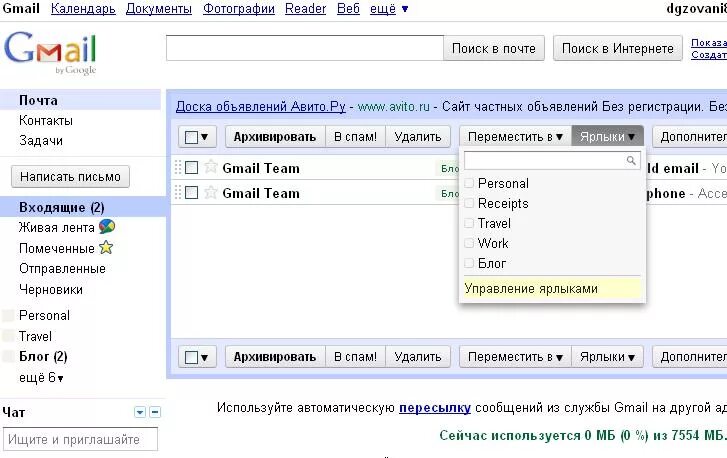Open Входящие (2) folder
This screenshot has height=458, width=727.
pos(62,207)
